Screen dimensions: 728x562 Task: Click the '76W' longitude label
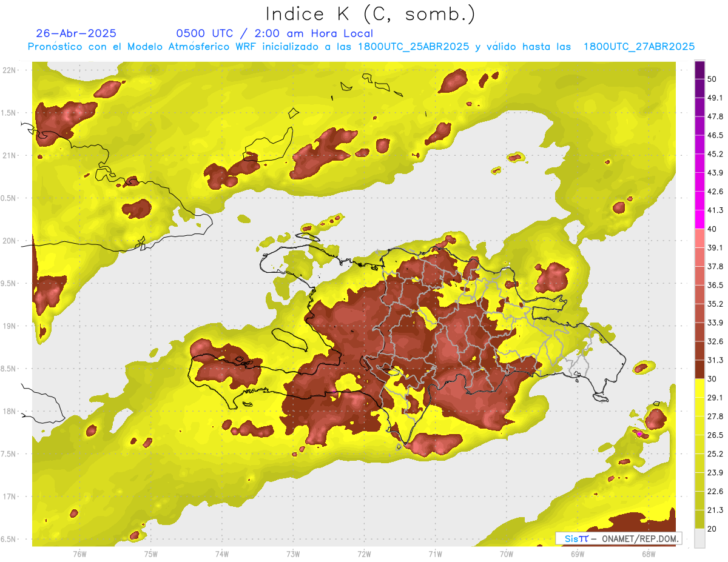point(79,554)
